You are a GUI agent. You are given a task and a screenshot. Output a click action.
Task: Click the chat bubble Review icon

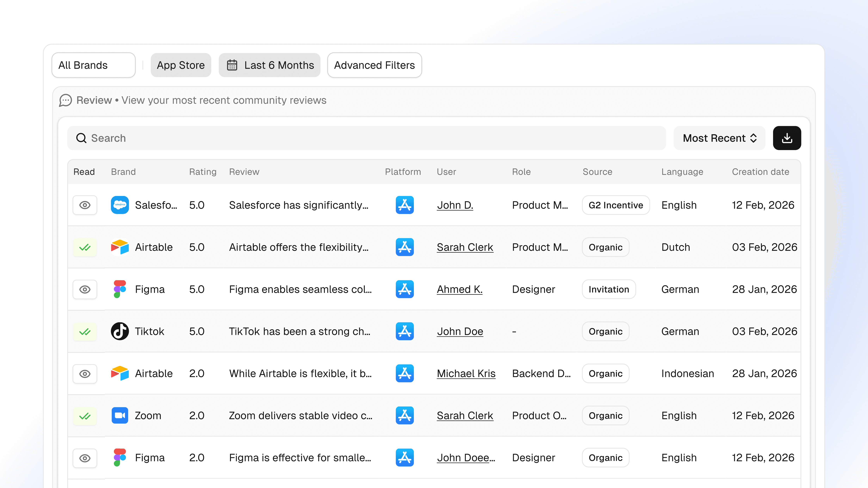[65, 100]
